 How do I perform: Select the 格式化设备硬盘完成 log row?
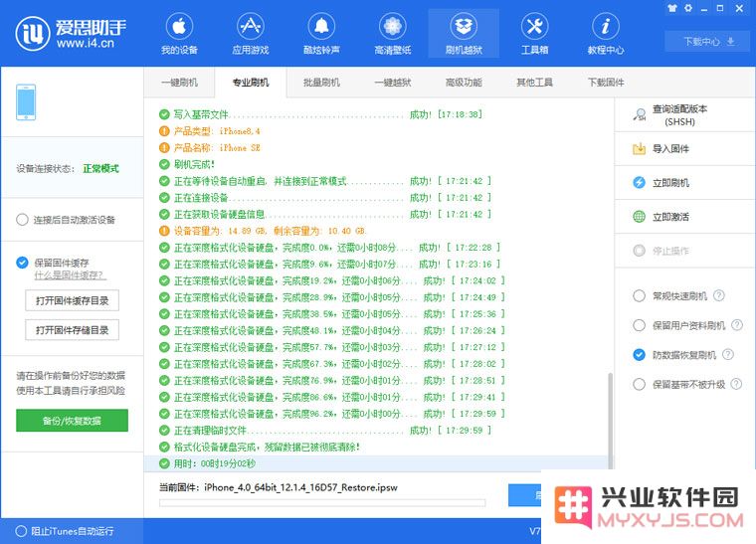pyautogui.click(x=376, y=447)
